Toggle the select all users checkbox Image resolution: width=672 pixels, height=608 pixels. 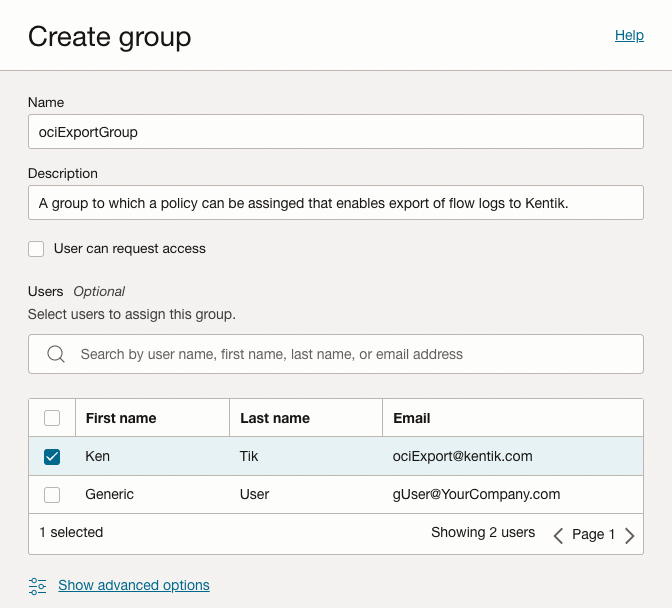[52, 418]
